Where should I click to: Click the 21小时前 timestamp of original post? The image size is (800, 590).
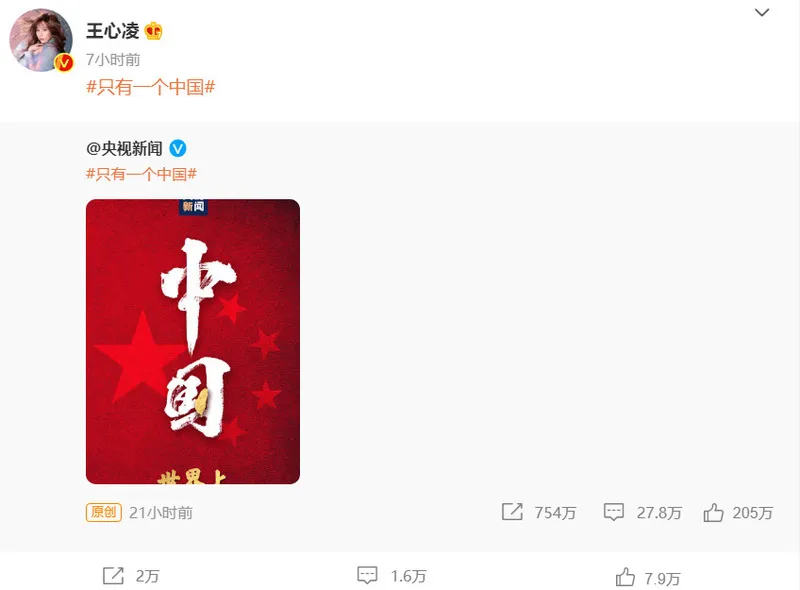161,512
